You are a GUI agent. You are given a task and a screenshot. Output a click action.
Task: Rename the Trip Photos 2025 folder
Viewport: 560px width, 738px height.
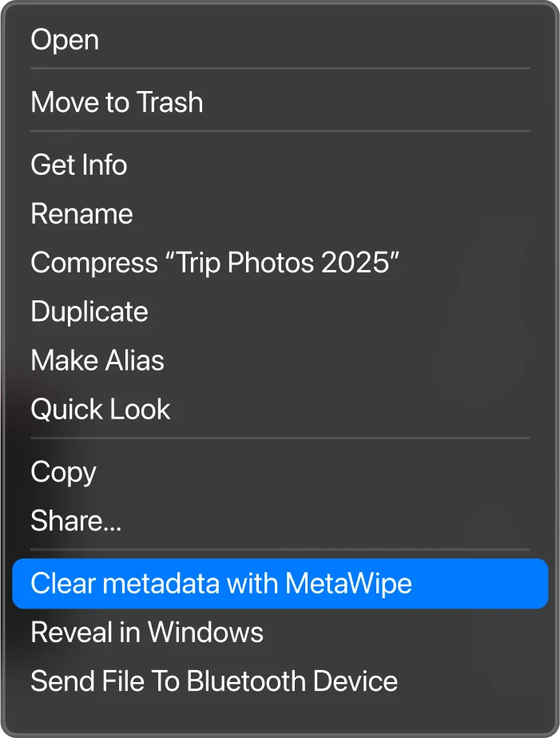pos(81,213)
